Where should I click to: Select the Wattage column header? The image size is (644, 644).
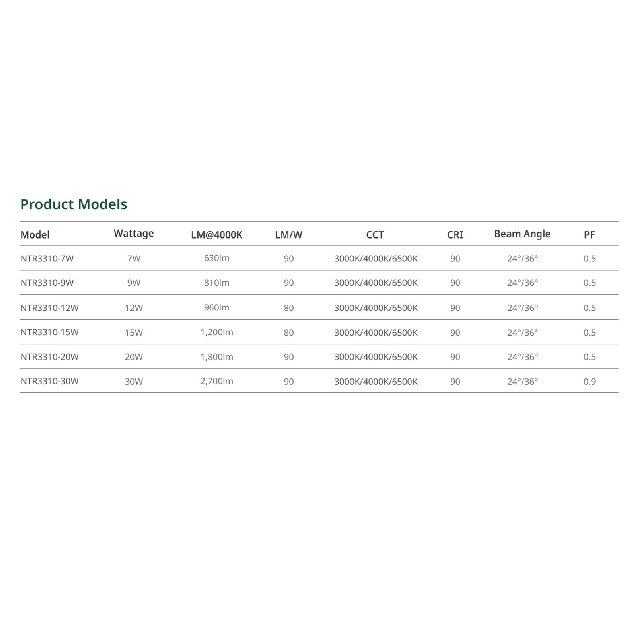point(134,234)
